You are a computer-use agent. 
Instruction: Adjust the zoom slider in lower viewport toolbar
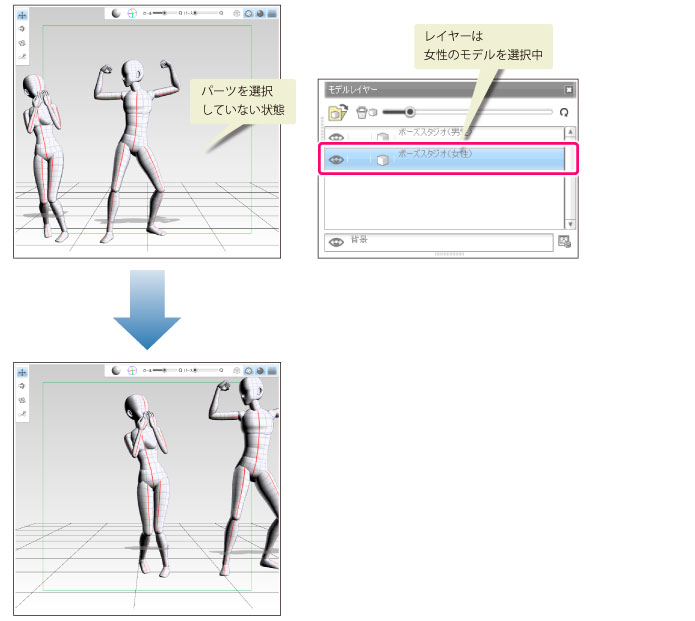(x=204, y=371)
